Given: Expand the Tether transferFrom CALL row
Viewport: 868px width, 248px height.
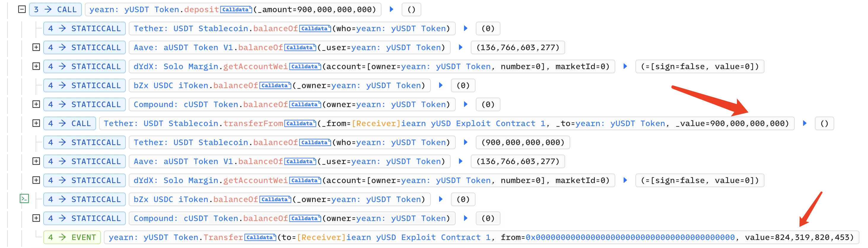Looking at the screenshot, I should coord(36,123).
